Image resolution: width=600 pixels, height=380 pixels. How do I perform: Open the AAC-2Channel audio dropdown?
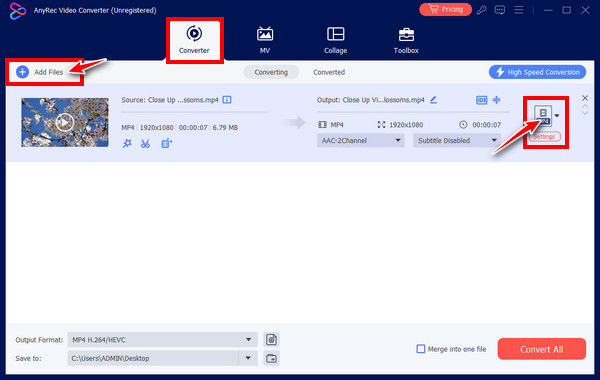click(360, 140)
